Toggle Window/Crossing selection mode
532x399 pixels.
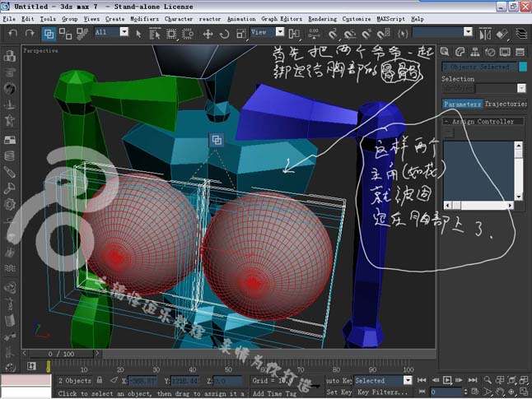[x=188, y=34]
